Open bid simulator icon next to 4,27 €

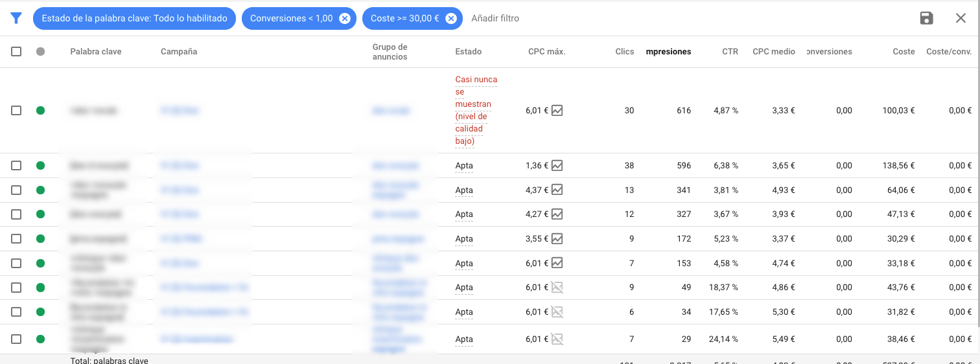(557, 214)
